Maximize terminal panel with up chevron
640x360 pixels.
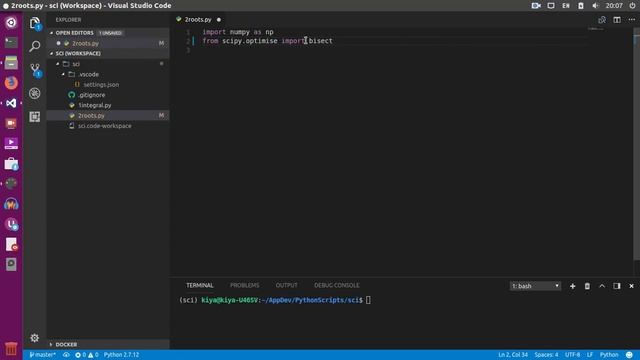602,286
